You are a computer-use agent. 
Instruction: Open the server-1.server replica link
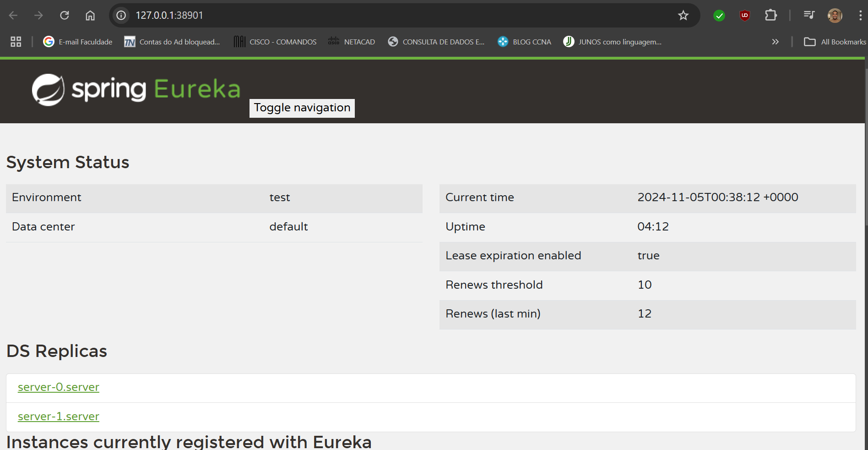click(x=59, y=417)
